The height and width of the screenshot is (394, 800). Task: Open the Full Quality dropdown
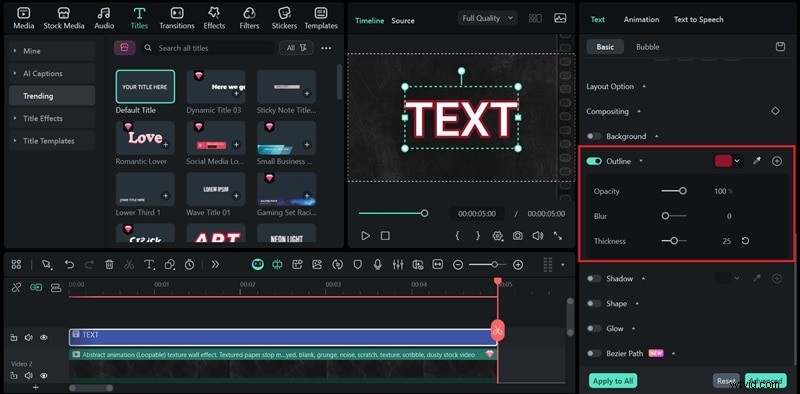[488, 18]
